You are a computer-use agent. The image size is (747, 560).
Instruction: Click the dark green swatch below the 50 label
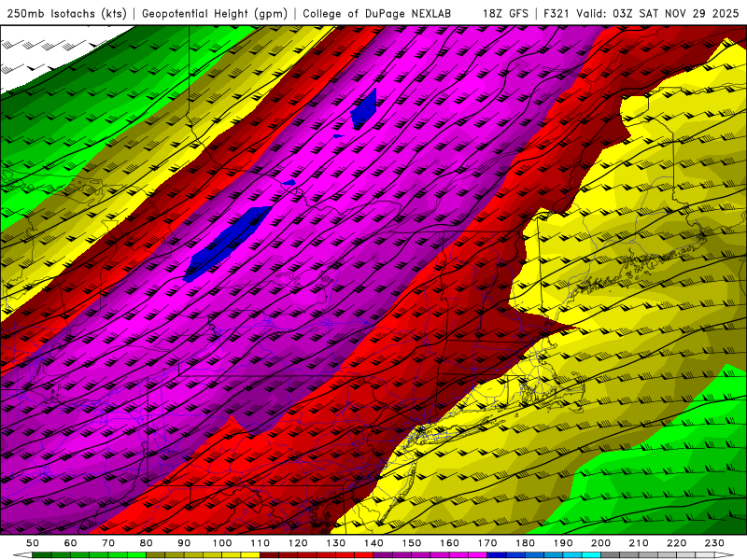click(x=42, y=555)
